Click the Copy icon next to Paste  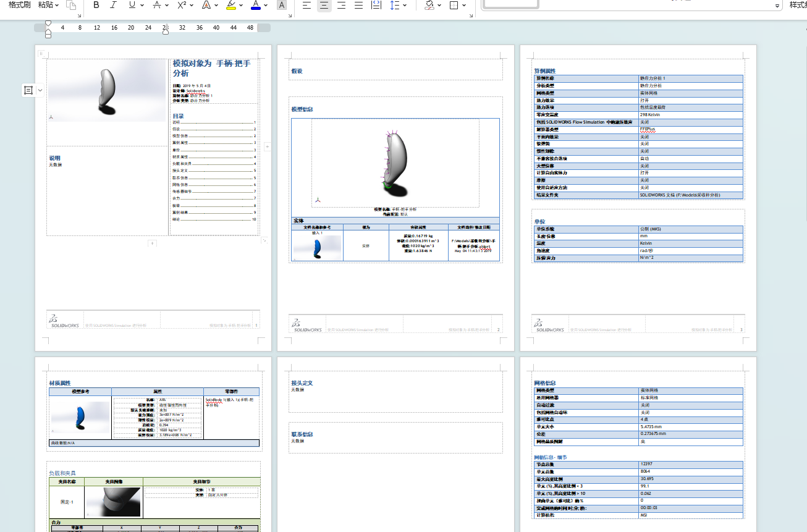coord(71,5)
